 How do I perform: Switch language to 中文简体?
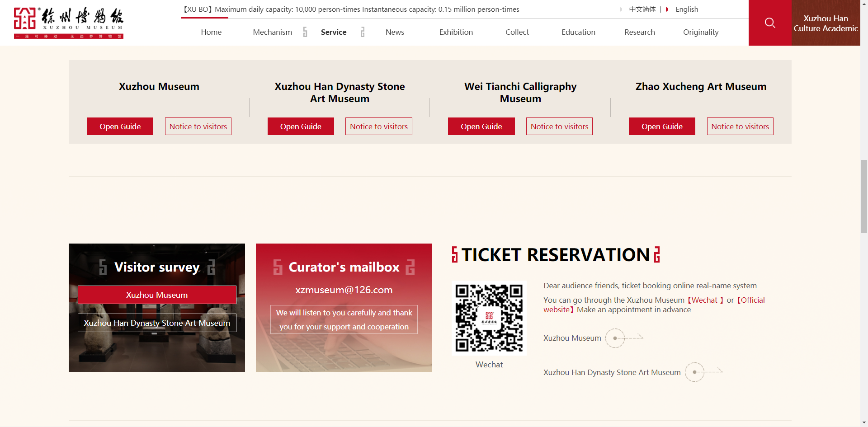point(642,9)
